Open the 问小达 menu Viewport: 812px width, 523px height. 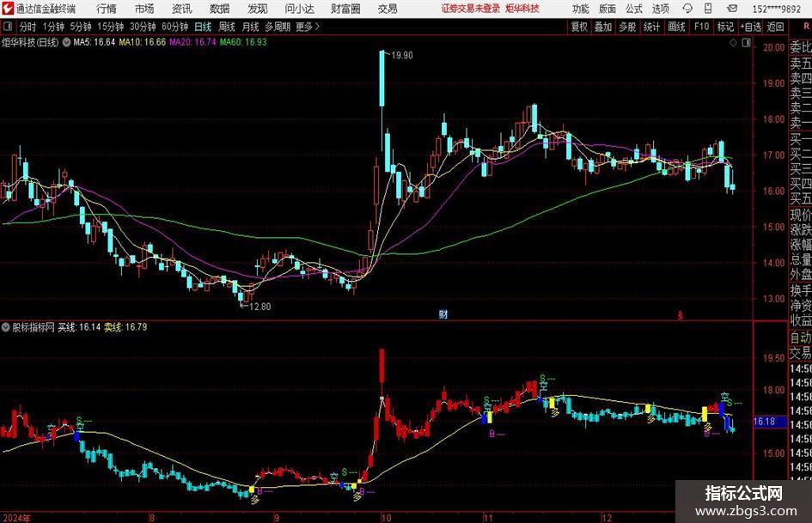coord(299,9)
